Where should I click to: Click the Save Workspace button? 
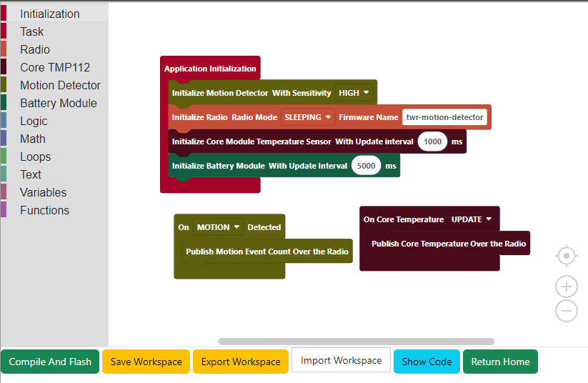click(x=146, y=362)
